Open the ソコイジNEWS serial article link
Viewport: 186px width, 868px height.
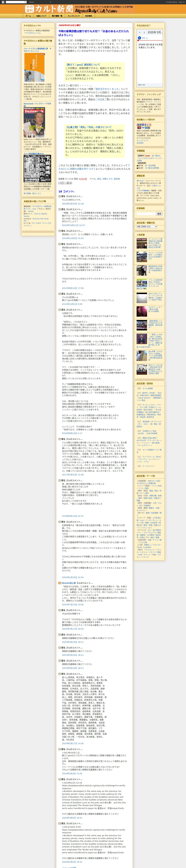click(143, 190)
